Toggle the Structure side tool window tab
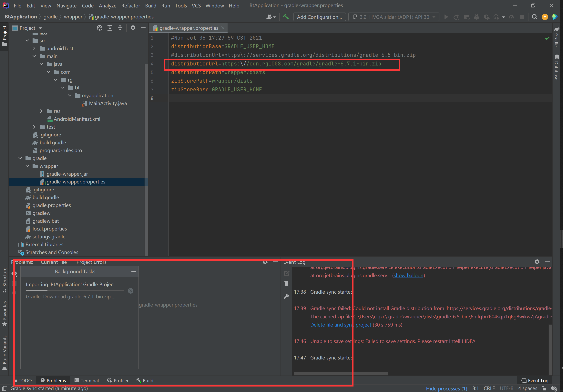 [4, 280]
